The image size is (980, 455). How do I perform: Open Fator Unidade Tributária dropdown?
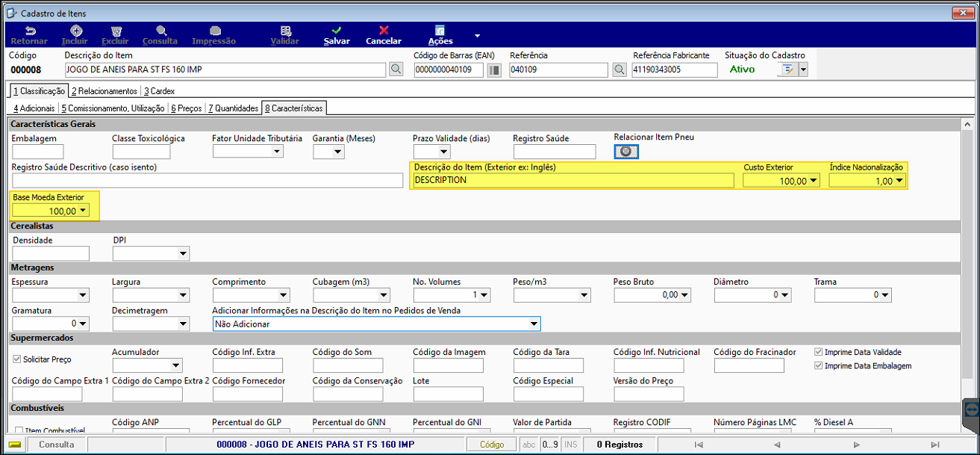click(277, 152)
